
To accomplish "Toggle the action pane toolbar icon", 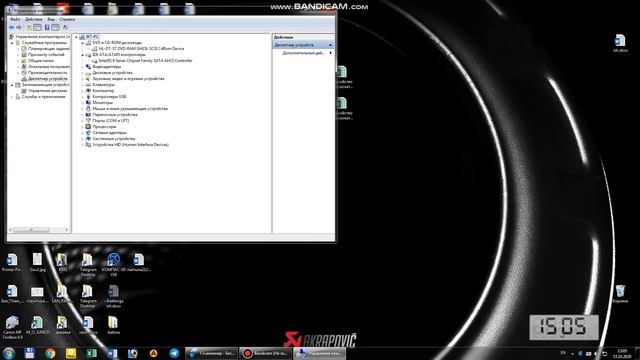I will 55,27.
